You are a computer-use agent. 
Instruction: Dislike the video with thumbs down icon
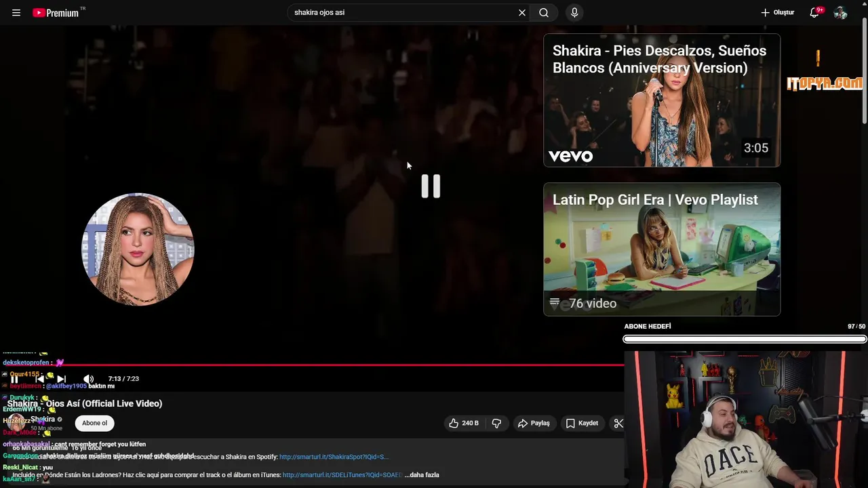(496, 423)
